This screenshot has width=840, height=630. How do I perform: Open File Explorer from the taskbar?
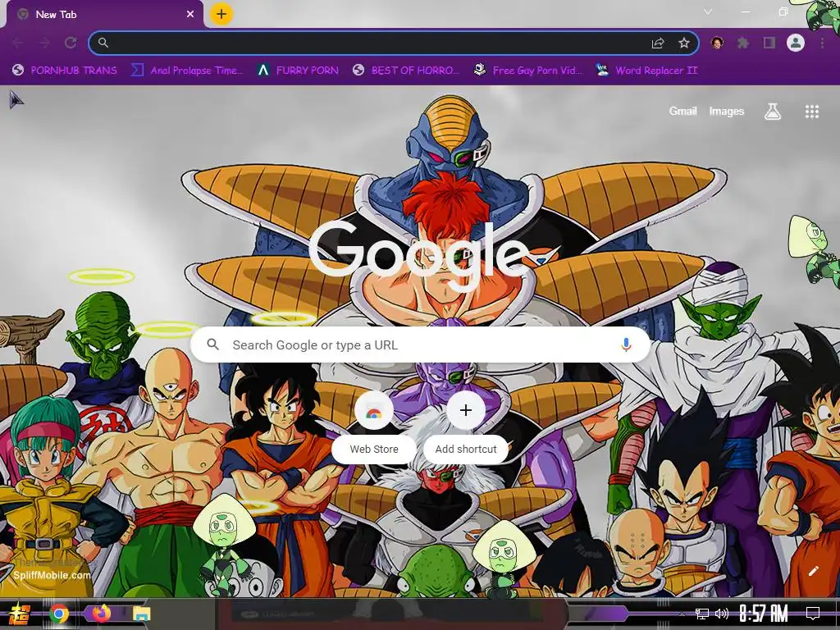pos(141,614)
